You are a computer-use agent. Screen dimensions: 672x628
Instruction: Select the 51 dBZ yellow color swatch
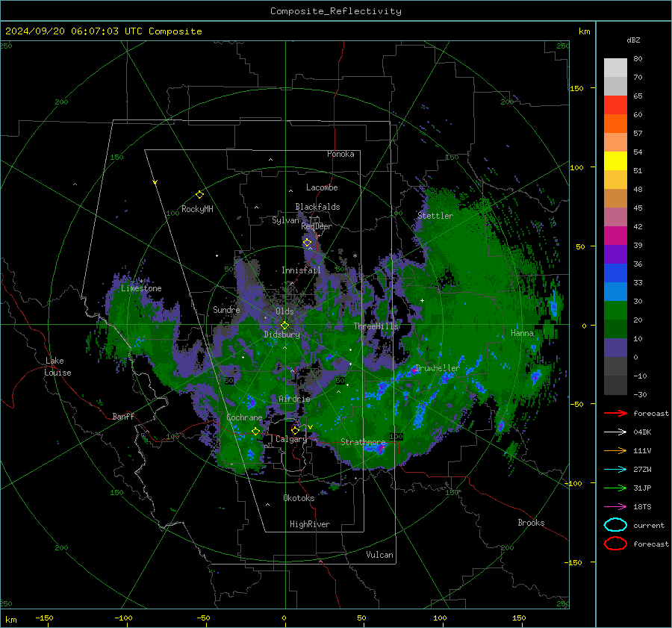615,161
